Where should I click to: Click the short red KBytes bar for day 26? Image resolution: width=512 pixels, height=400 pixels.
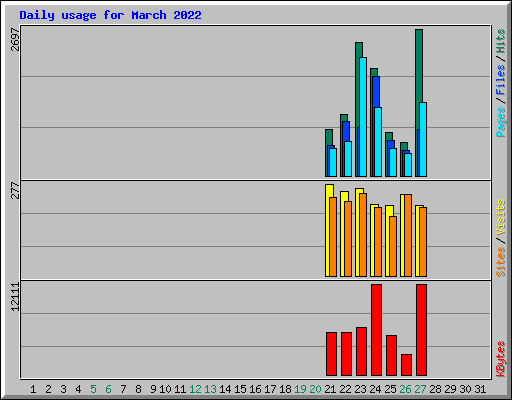406,365
